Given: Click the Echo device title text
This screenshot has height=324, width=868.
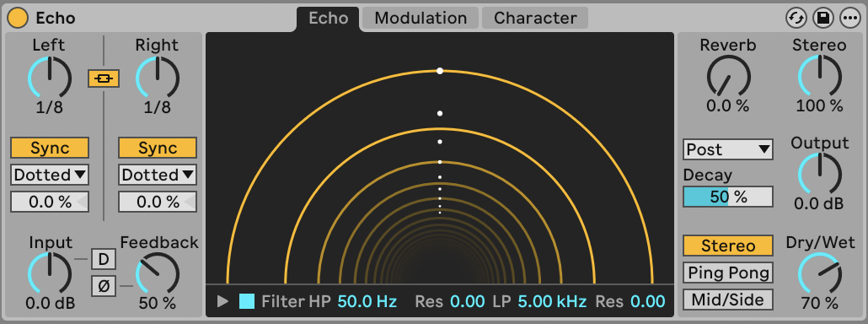Looking at the screenshot, I should (56, 19).
